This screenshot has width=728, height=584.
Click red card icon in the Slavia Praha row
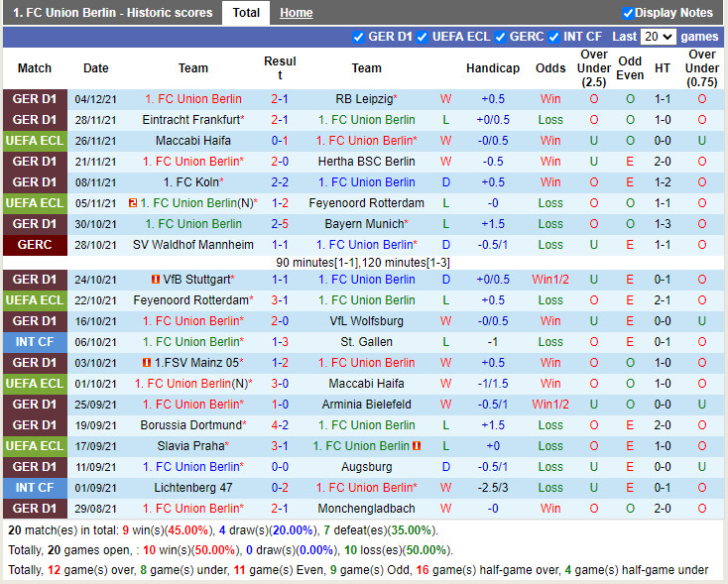tap(417, 446)
